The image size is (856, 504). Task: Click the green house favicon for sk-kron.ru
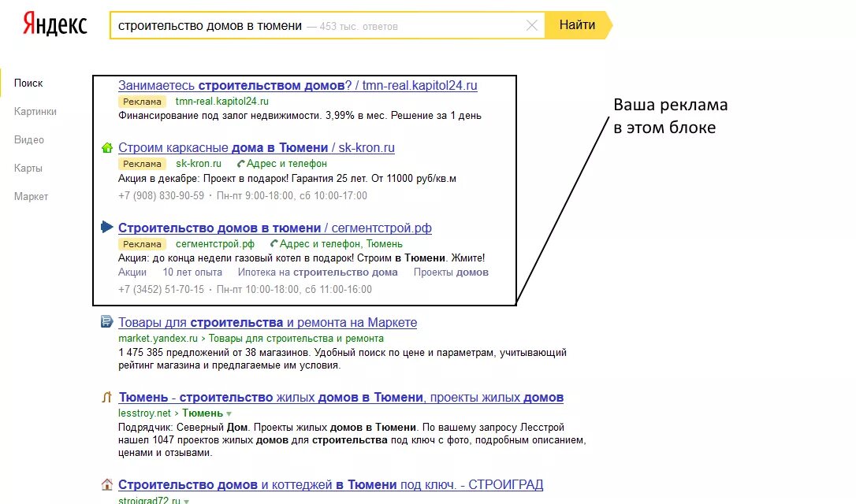pos(107,147)
